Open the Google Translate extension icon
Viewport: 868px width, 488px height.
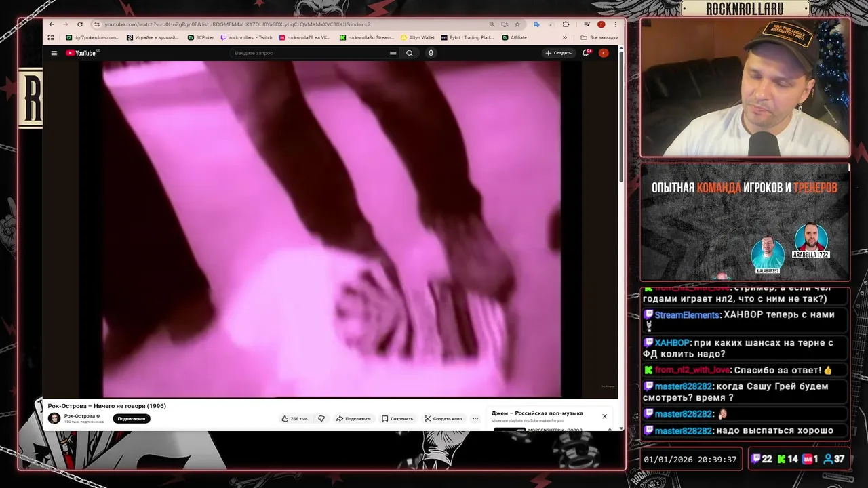click(x=536, y=24)
